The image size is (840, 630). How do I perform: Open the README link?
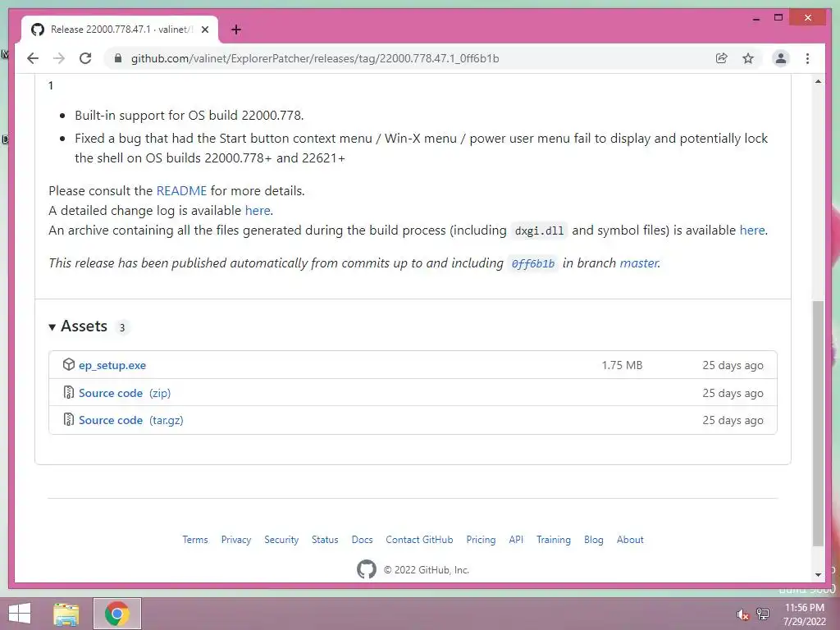coord(181,190)
